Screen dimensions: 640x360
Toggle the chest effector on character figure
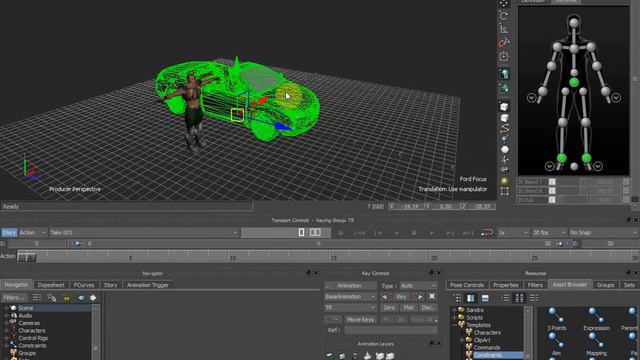(574, 49)
